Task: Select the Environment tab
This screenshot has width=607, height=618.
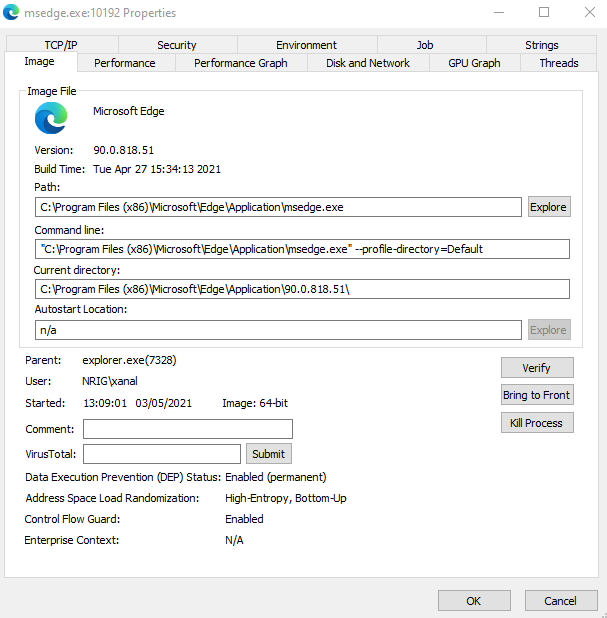Action: [x=306, y=45]
